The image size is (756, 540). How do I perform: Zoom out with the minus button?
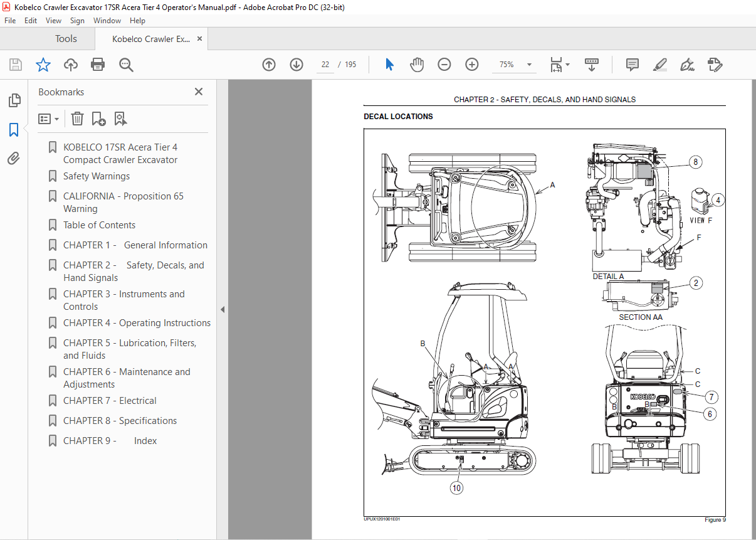pyautogui.click(x=444, y=65)
